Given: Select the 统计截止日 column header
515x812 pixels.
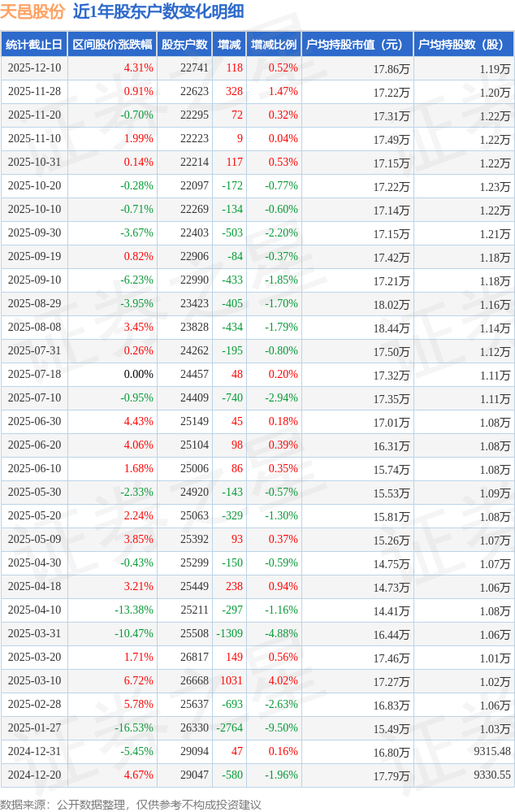Looking at the screenshot, I should pyautogui.click(x=33, y=45).
